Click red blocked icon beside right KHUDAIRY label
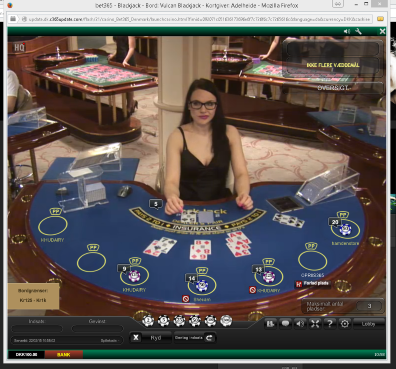The width and height of the screenshot is (396, 369). click(253, 290)
